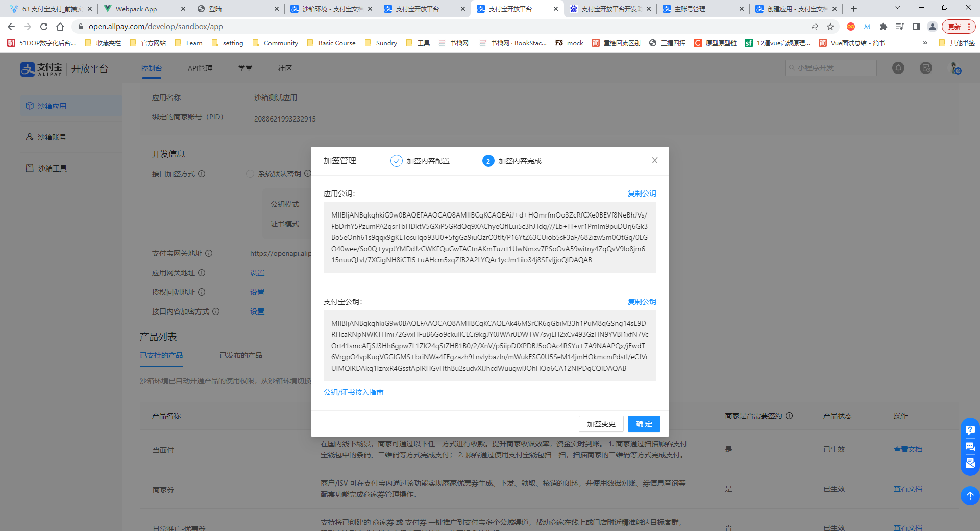The image size is (980, 531).
Task: Open the browser home page icon
Action: (x=60, y=27)
